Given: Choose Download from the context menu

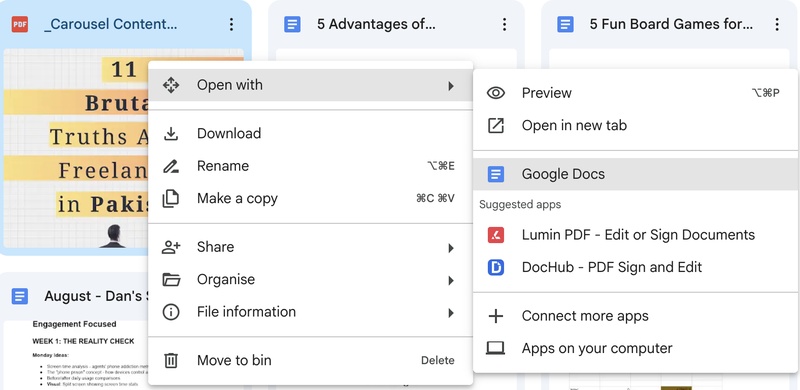Looking at the screenshot, I should click(310, 134).
